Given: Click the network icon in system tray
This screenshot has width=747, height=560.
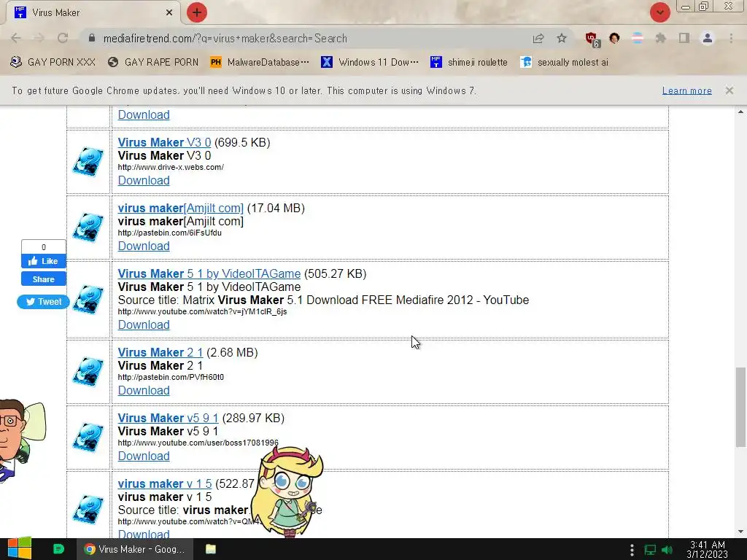Looking at the screenshot, I should [650, 550].
